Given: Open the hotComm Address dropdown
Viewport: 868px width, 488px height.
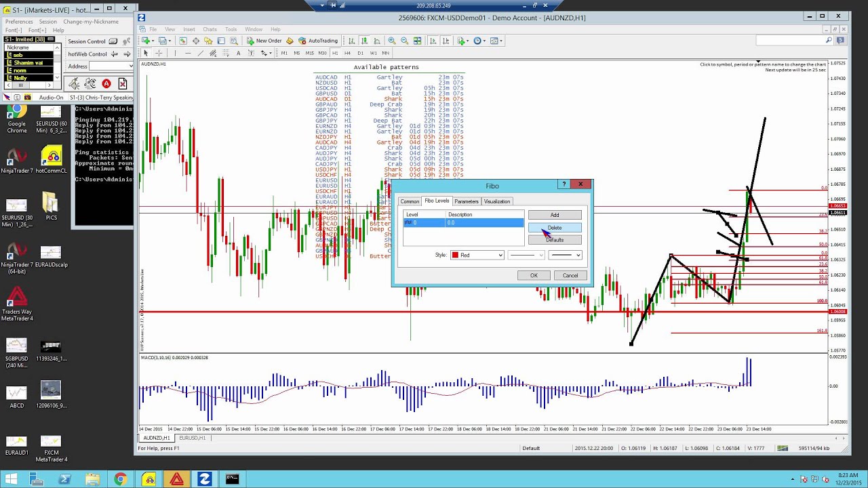Looking at the screenshot, I should pyautogui.click(x=130, y=66).
